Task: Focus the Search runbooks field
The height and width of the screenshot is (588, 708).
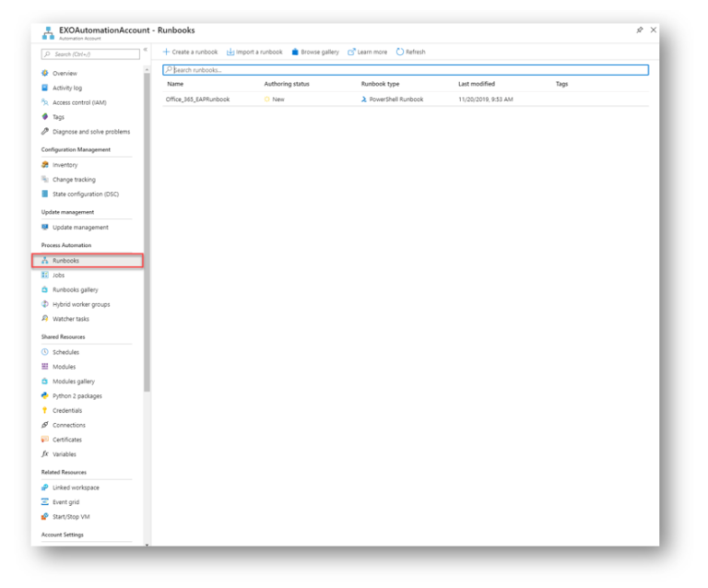Action: point(406,70)
